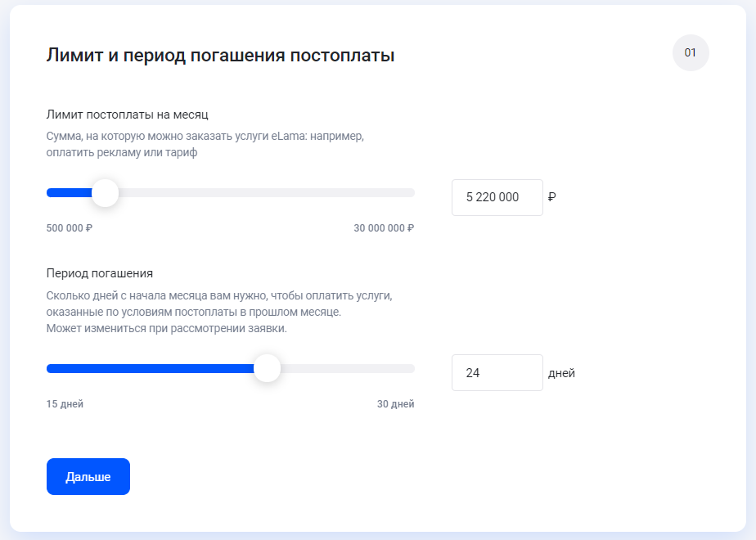Click the Период погашения label
This screenshot has width=756, height=540.
100,273
